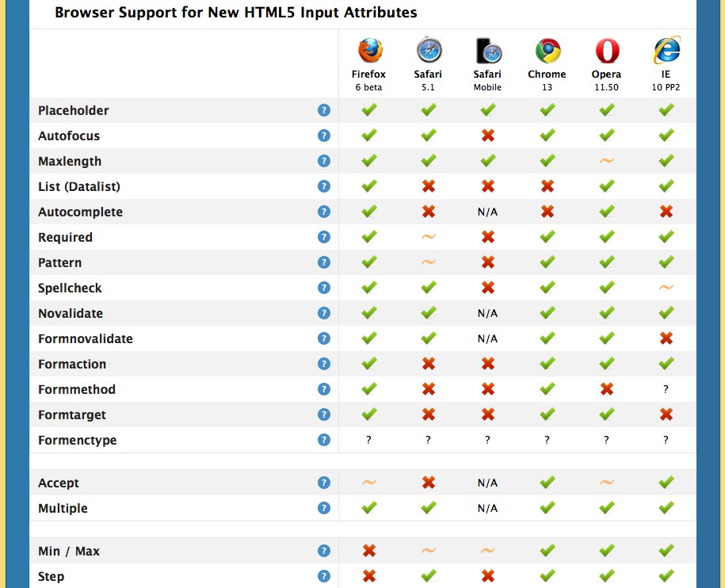Image resolution: width=725 pixels, height=588 pixels.
Task: Click the help icon next to Spellcheck
Action: click(x=324, y=288)
